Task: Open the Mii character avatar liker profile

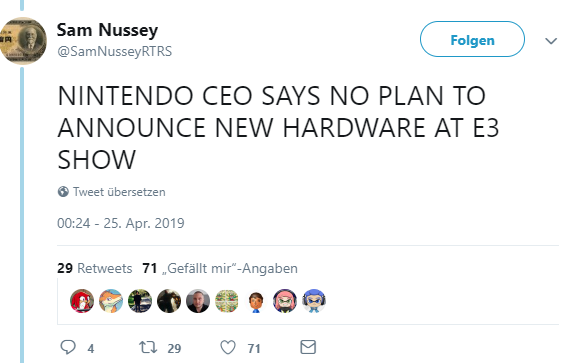Action: pyautogui.click(x=256, y=301)
